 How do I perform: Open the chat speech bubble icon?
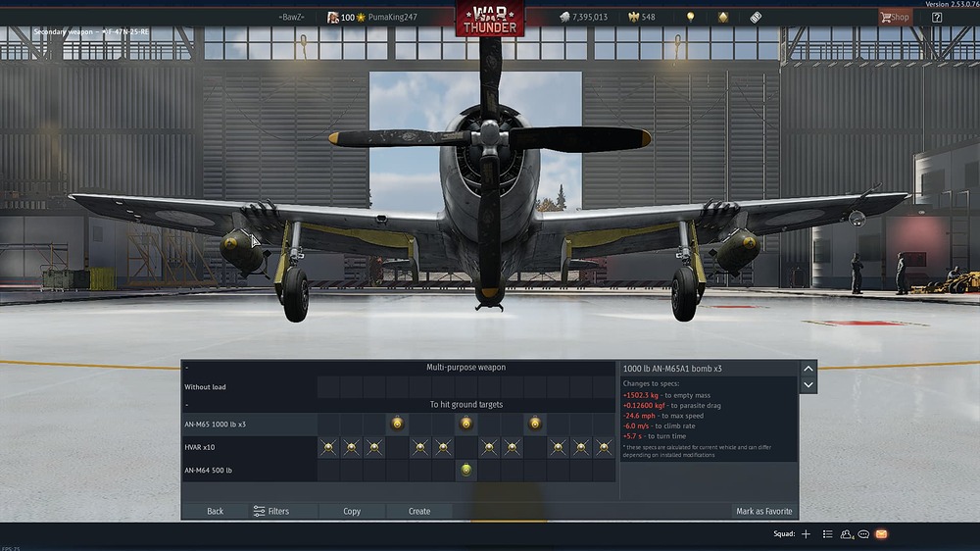point(863,534)
